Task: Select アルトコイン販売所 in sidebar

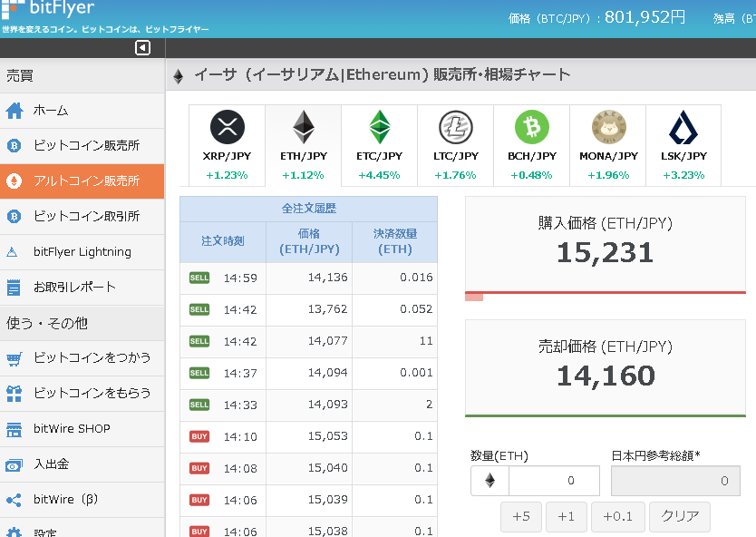Action: [82, 181]
